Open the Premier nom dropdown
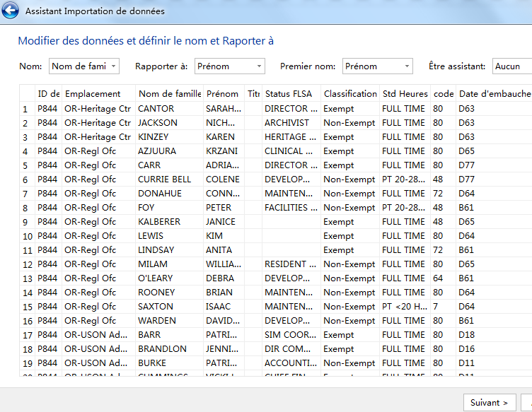Image resolution: width=532 pixels, height=412 pixels. pos(377,66)
